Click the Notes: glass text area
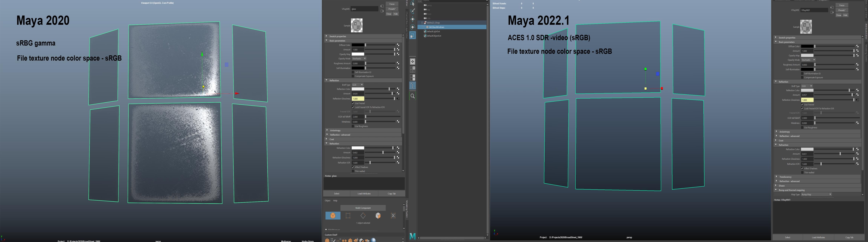The height and width of the screenshot is (242, 868). tap(364, 183)
